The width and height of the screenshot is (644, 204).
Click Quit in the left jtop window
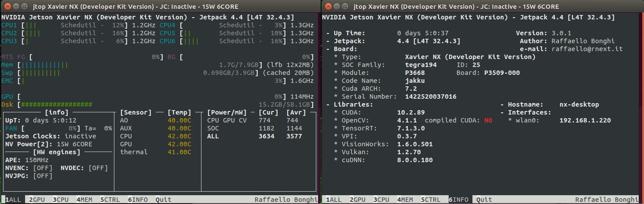pos(164,200)
